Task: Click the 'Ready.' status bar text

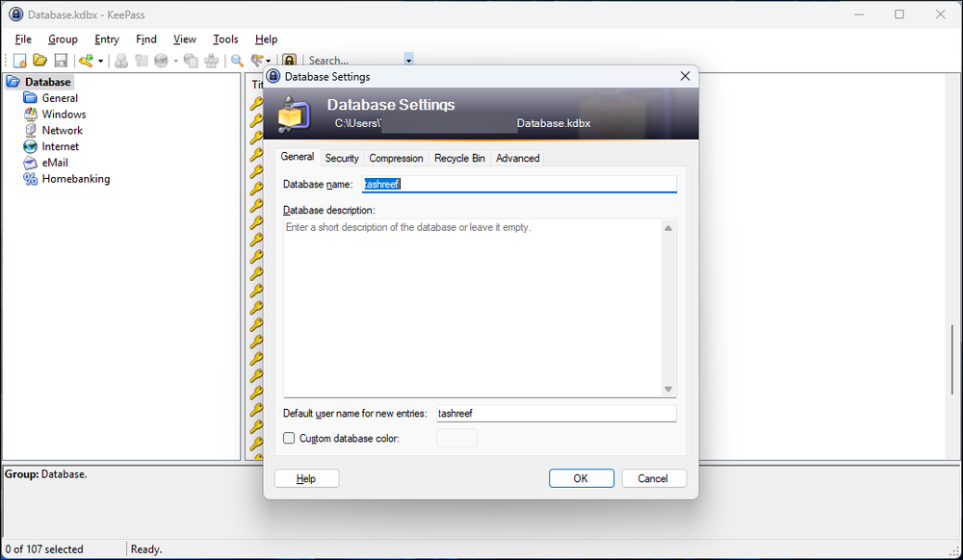Action: click(146, 549)
